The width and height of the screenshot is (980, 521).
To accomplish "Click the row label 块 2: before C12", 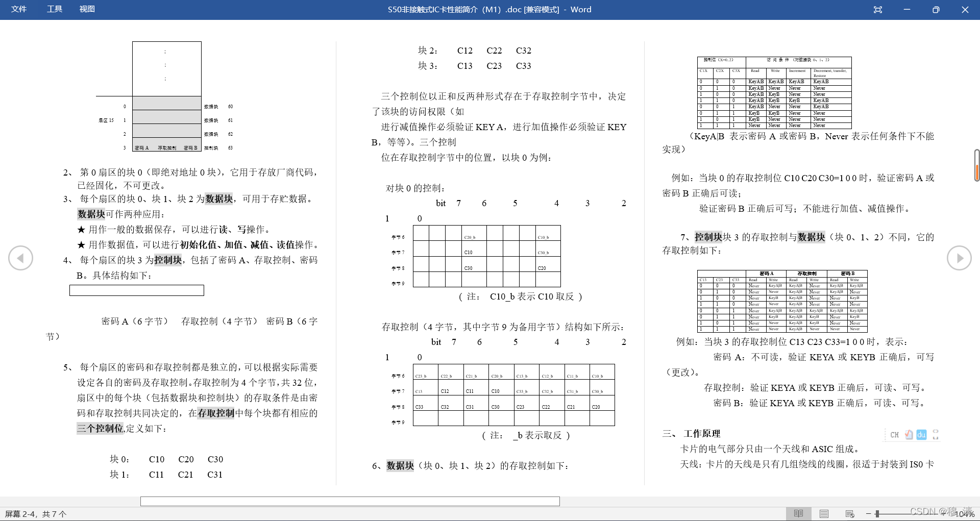I will pos(428,51).
